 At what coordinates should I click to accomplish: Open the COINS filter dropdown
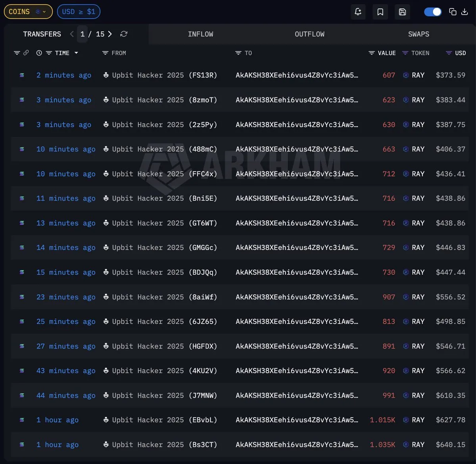pos(28,12)
